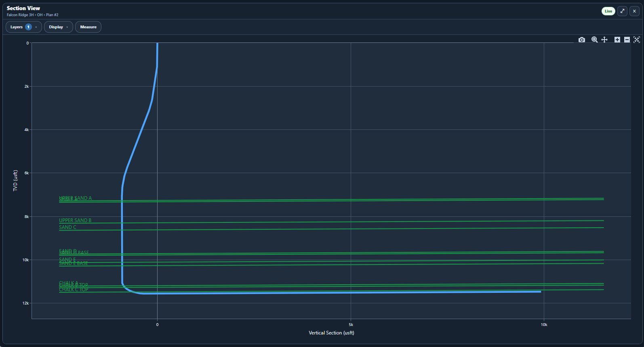Toggle the Live status badge
644x347 pixels.
[608, 11]
